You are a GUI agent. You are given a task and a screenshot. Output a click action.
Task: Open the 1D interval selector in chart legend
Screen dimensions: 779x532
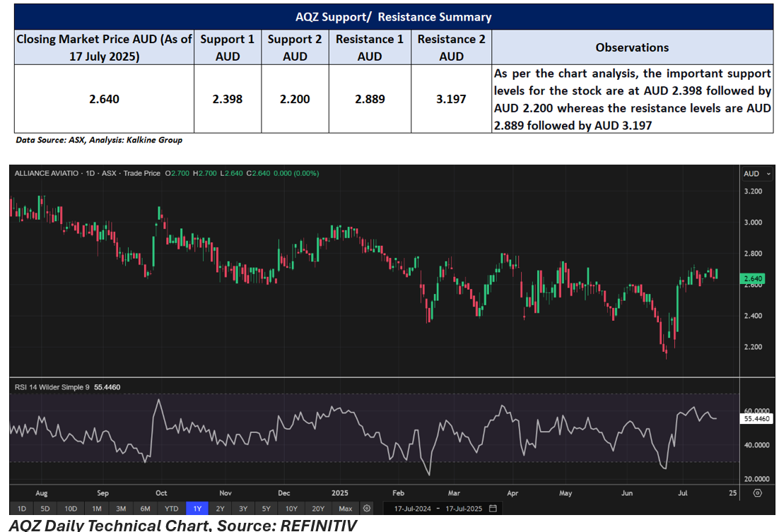click(90, 173)
